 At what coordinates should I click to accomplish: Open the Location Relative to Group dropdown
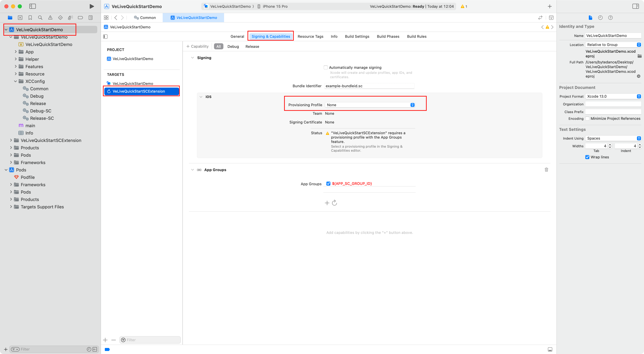click(613, 44)
